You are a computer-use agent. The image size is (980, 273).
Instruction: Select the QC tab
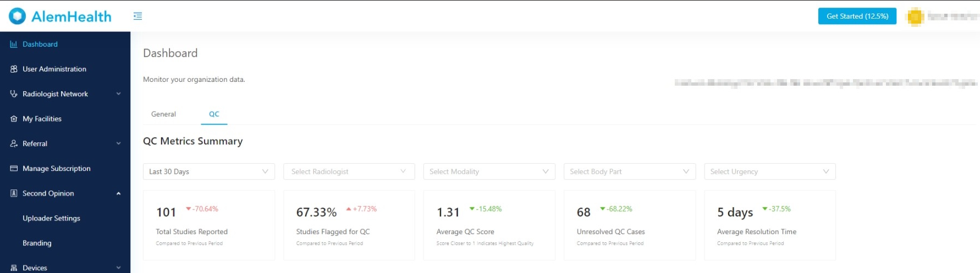(214, 114)
